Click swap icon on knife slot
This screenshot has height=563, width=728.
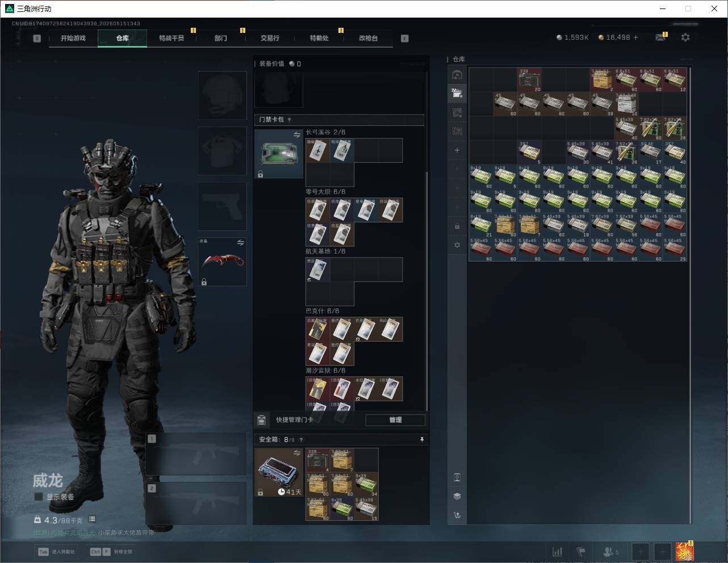pyautogui.click(x=240, y=242)
